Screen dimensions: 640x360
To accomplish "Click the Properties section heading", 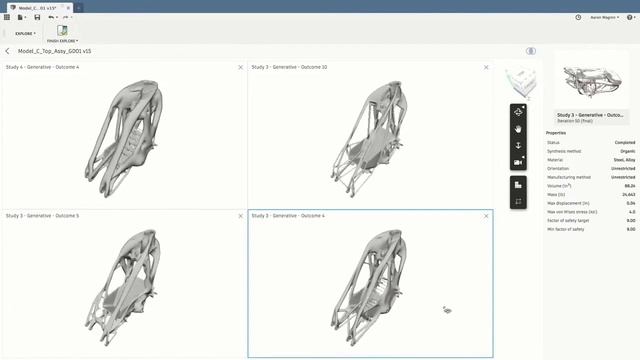I will (556, 133).
